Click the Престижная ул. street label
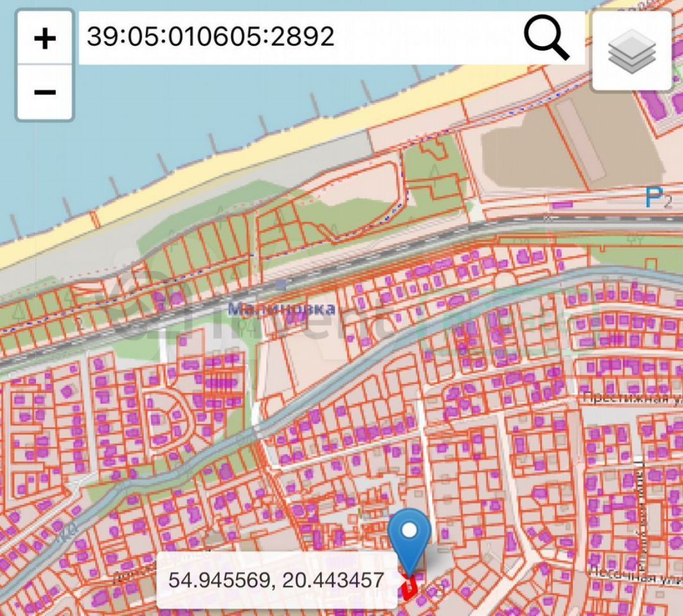The image size is (683, 616). pyautogui.click(x=632, y=397)
